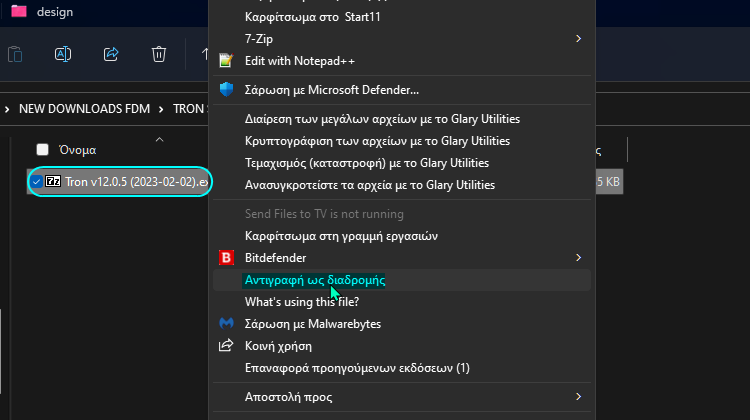Click the Όνομα column header
Viewport: 750px width, 420px height.
(77, 150)
